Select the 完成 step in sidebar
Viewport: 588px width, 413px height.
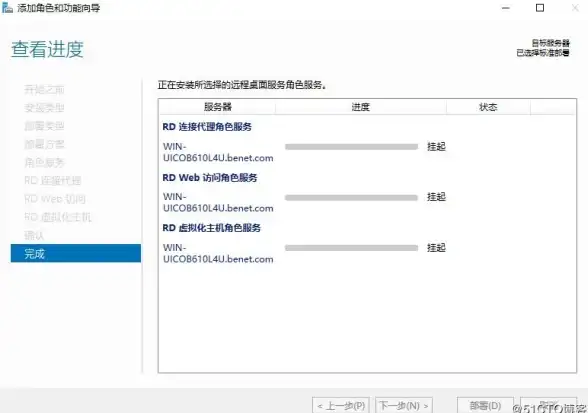pyautogui.click(x=76, y=253)
